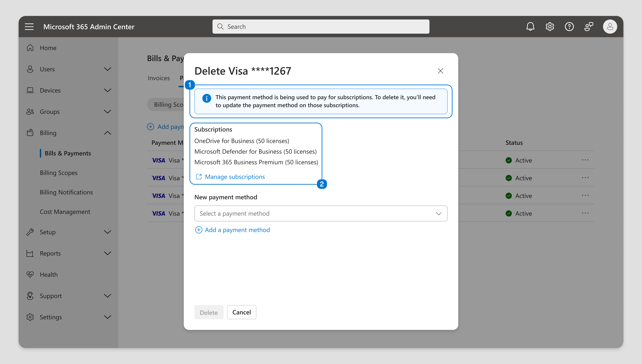Click the Home house icon

coord(30,48)
